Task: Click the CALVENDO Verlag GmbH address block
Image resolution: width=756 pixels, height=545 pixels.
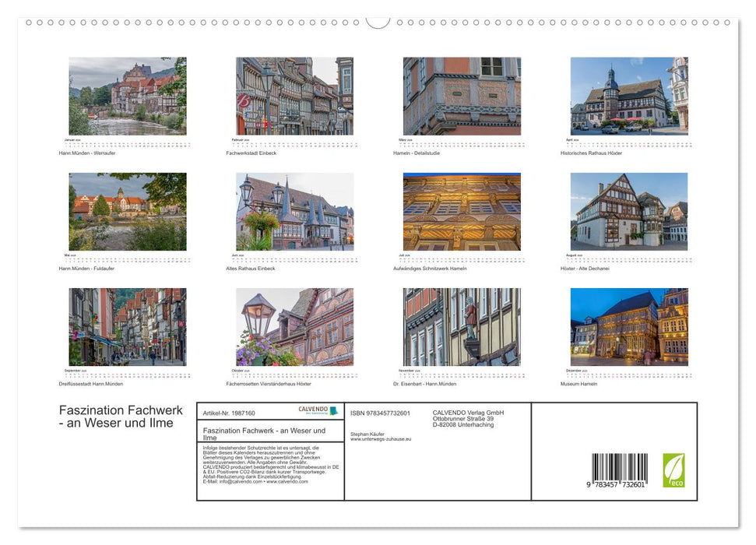Action: pos(467,420)
